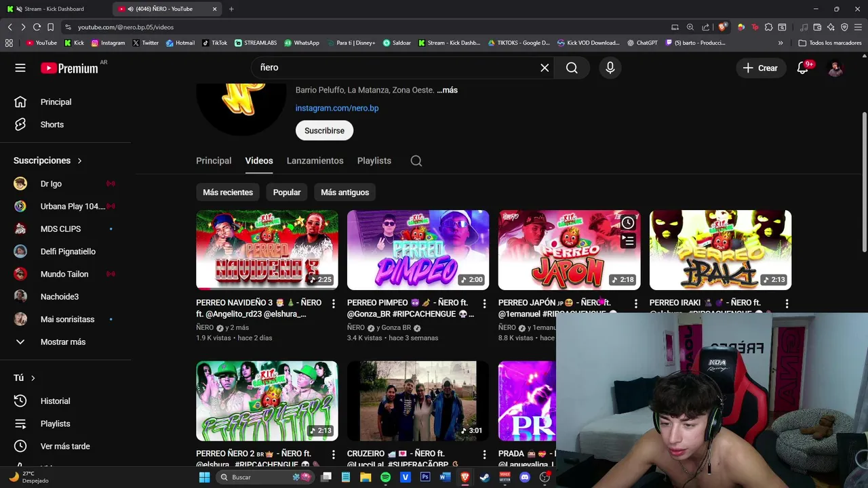Open the ChatGPT bookmark
The image size is (868, 488).
[642, 43]
